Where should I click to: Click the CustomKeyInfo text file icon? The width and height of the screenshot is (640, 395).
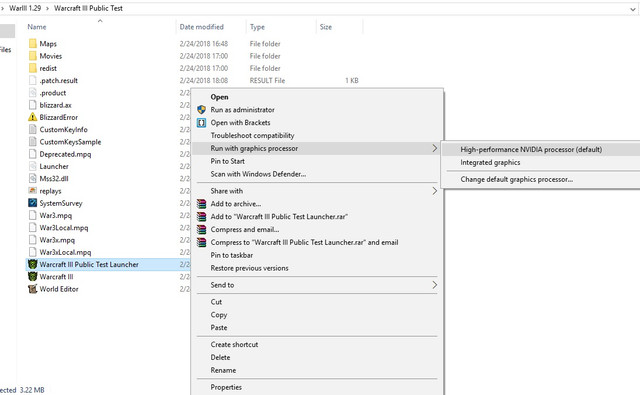click(x=33, y=129)
